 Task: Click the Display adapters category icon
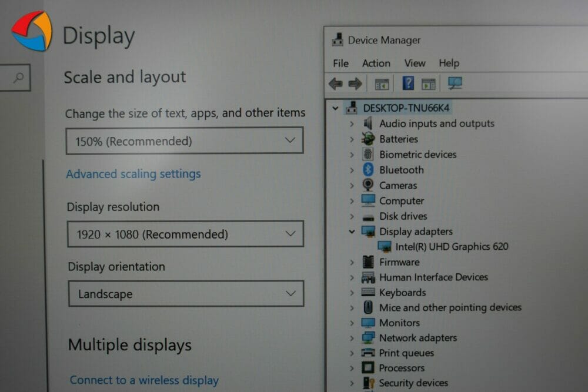point(368,231)
